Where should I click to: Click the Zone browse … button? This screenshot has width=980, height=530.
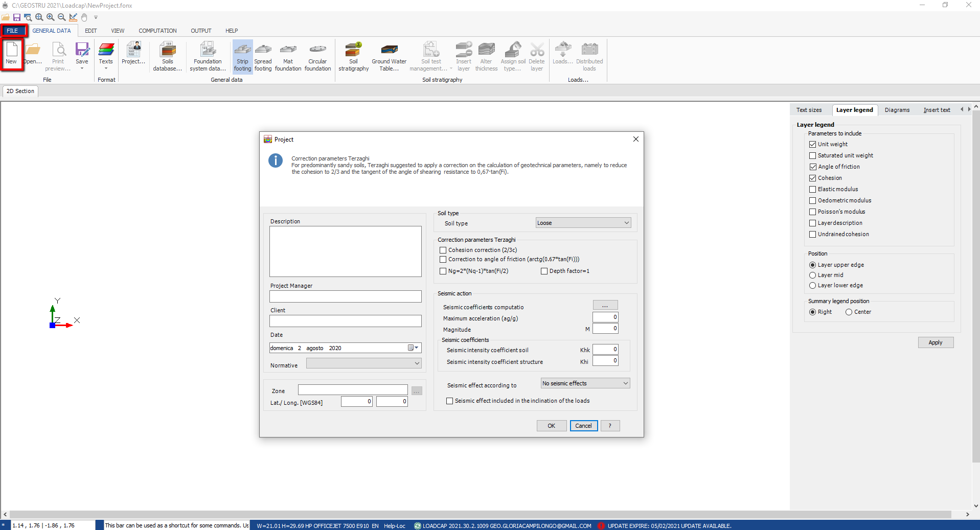coord(417,391)
